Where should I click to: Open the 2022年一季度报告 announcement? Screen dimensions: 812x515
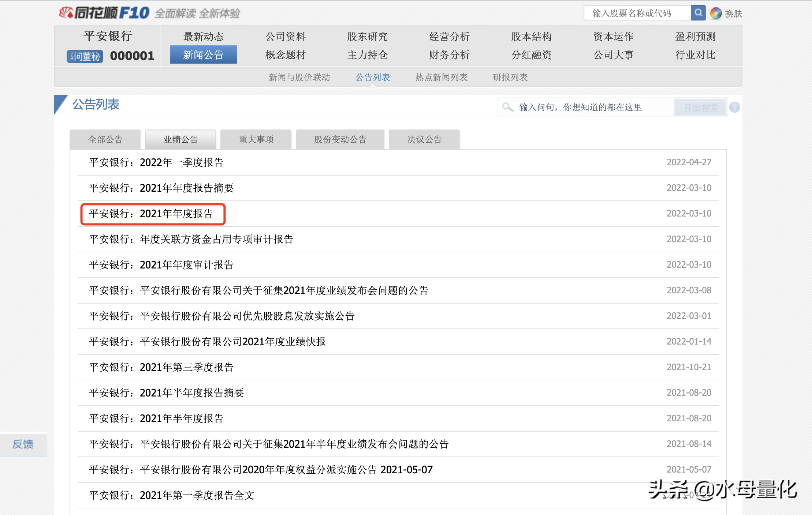pos(156,162)
